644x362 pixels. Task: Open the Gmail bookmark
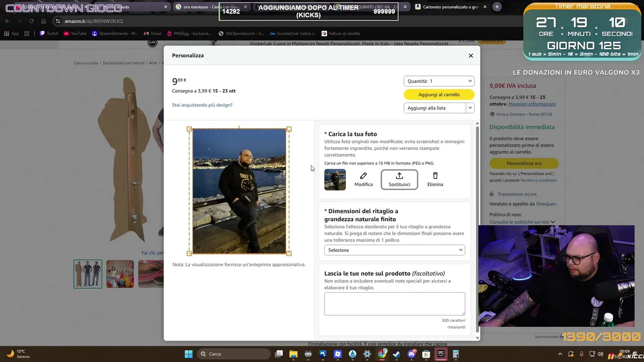click(152, 34)
